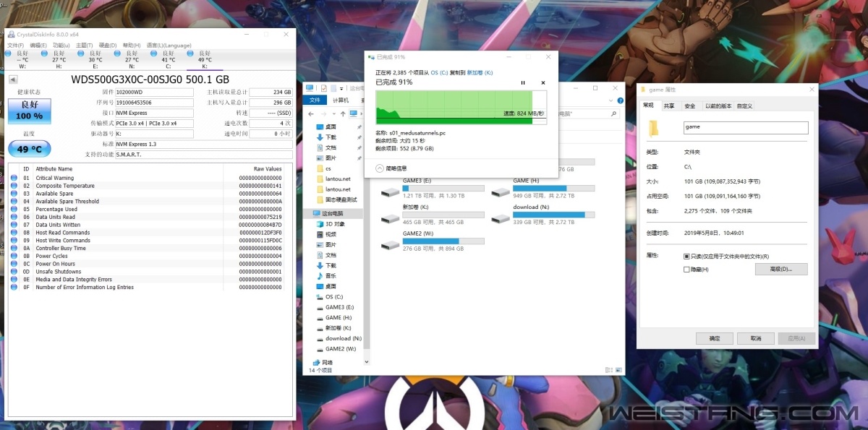Select the H: disk status orb in CrystalDiskInfo
This screenshot has width=868, height=430.
43,53
